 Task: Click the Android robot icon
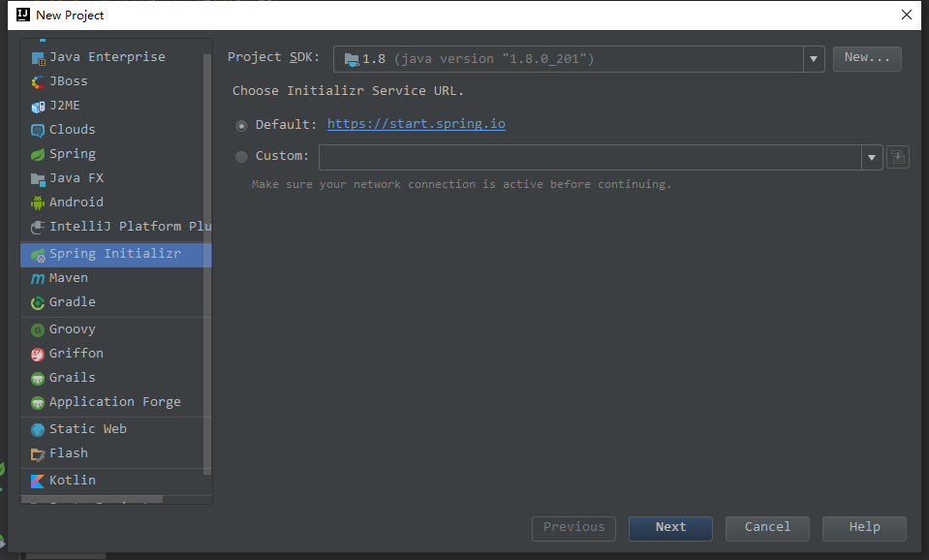coord(38,202)
